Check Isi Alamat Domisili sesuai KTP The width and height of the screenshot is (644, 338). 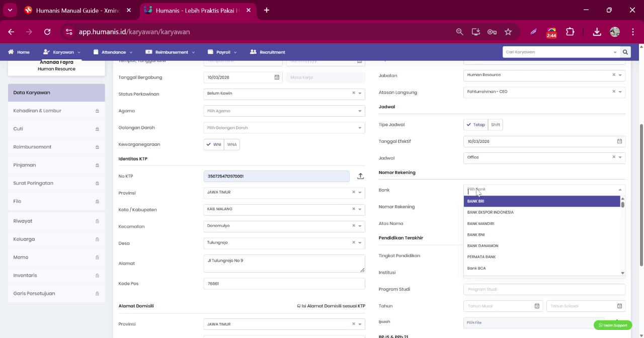tap(331, 306)
